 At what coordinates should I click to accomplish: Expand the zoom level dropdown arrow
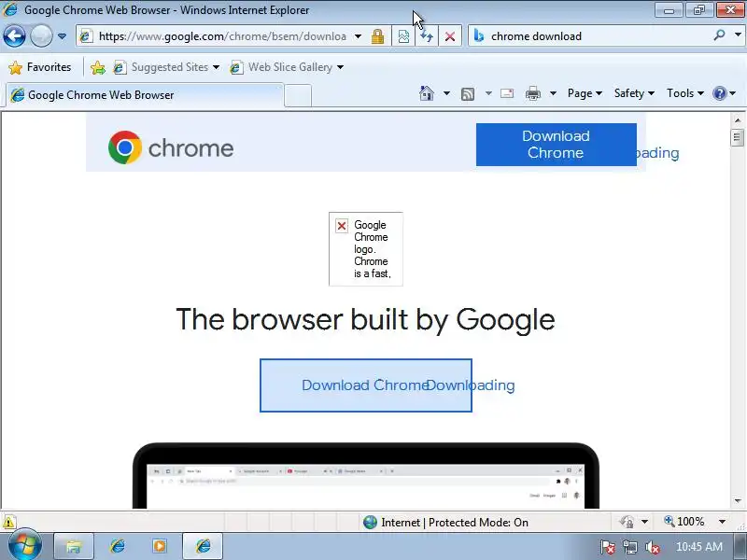click(722, 522)
